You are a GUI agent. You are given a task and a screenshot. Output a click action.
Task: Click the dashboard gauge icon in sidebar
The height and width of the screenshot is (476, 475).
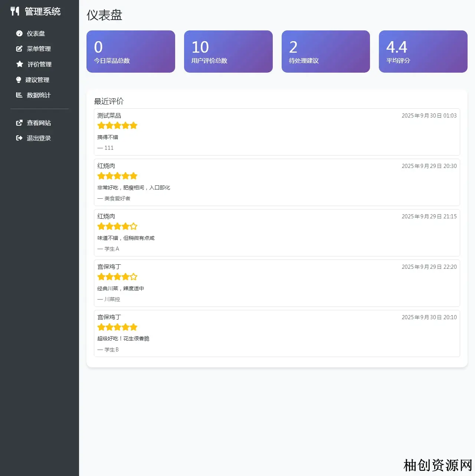[19, 33]
